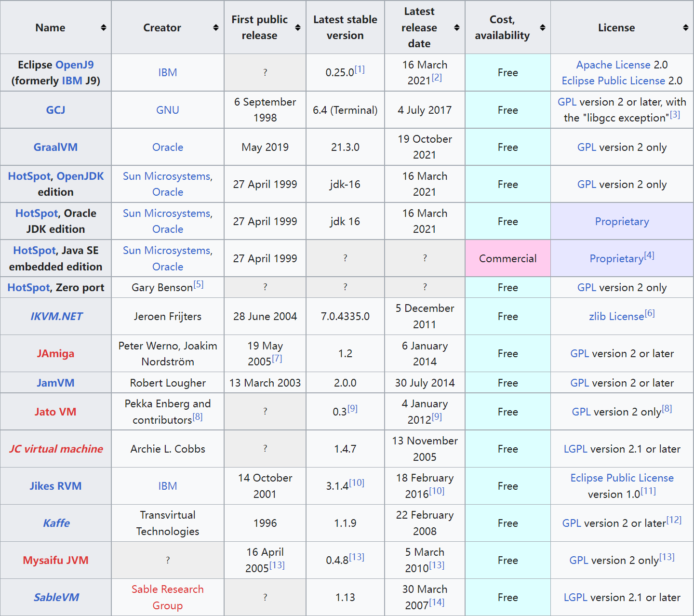Select the Archie L. Cobbs cell
Viewport: 694px width, 616px height.
pyautogui.click(x=168, y=449)
